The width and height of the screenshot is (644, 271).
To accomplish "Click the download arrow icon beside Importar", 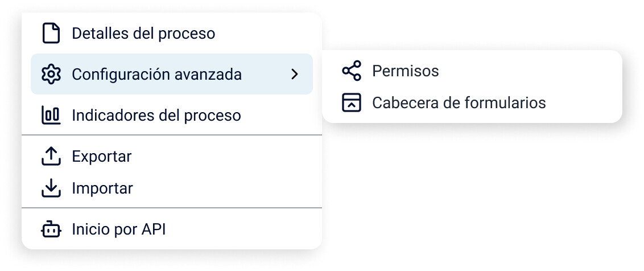I will (x=51, y=188).
